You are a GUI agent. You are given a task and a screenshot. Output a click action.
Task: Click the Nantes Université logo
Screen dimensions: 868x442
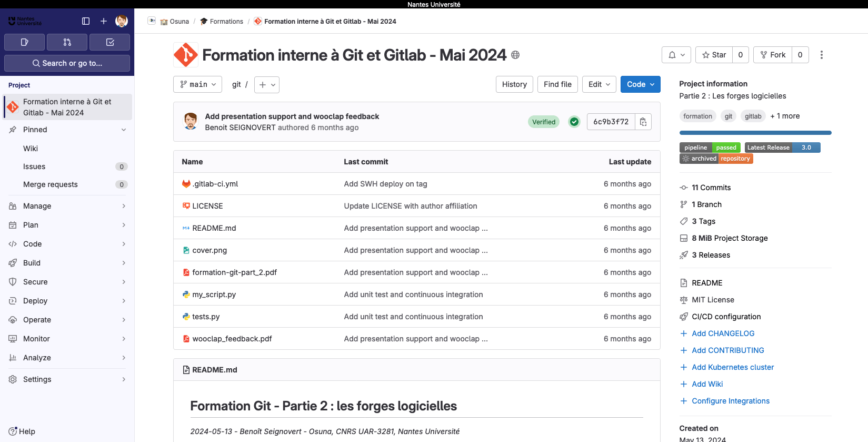25,21
